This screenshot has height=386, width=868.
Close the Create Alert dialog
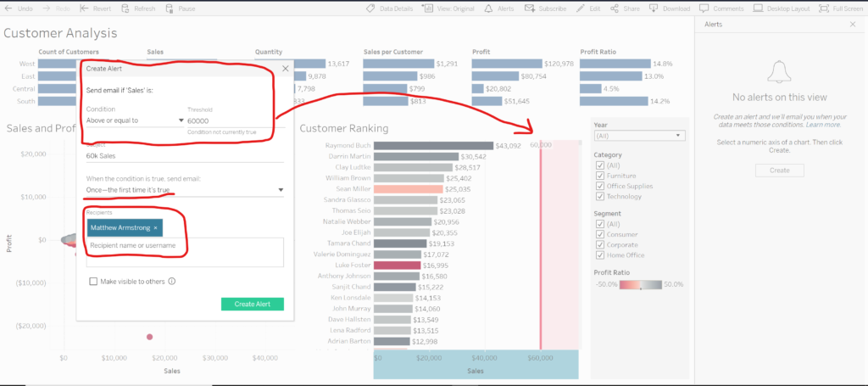tap(286, 69)
